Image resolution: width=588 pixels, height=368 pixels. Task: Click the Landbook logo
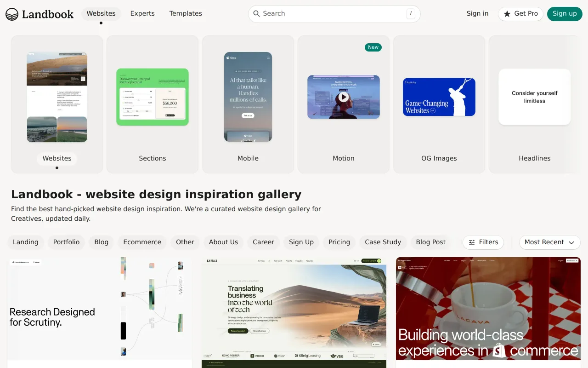[40, 14]
